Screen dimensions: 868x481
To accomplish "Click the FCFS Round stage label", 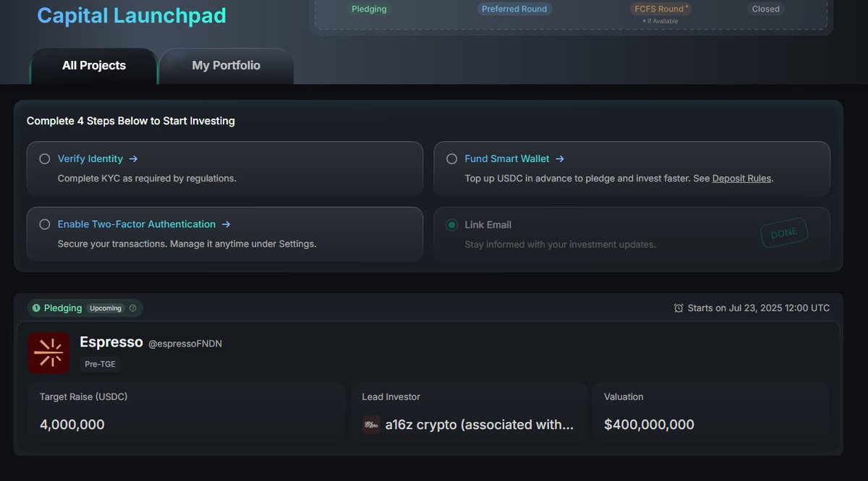I will 661,9.
